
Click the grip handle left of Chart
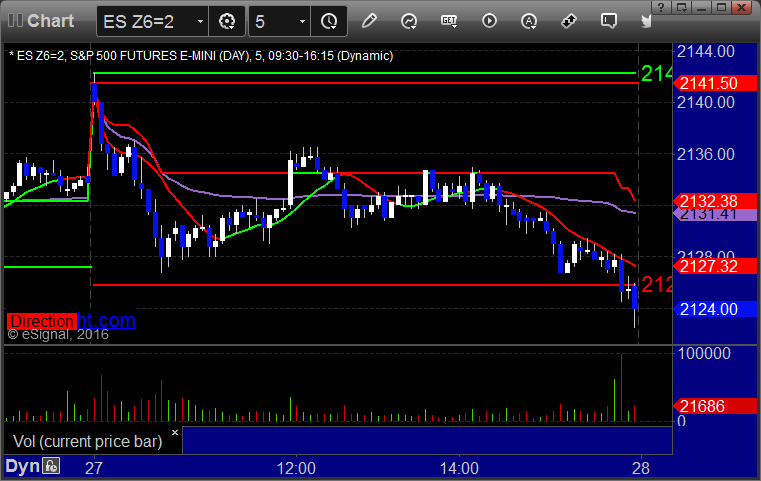pyautogui.click(x=15, y=21)
